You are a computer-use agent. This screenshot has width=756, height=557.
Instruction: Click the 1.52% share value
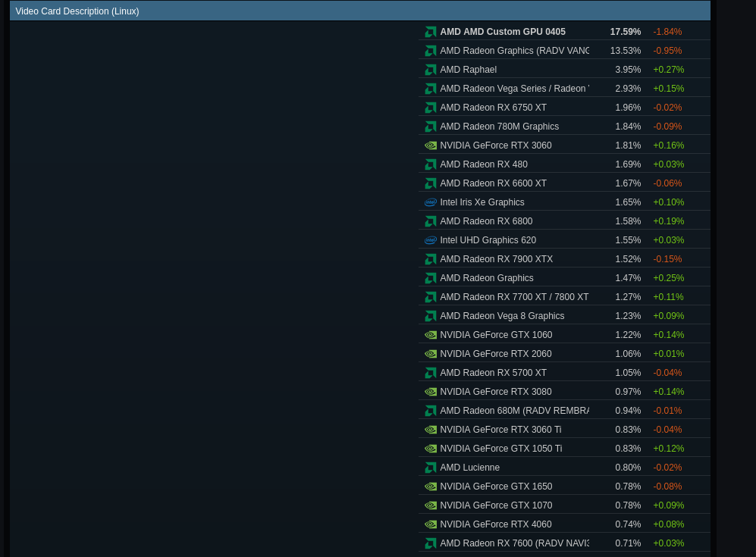(x=628, y=259)
